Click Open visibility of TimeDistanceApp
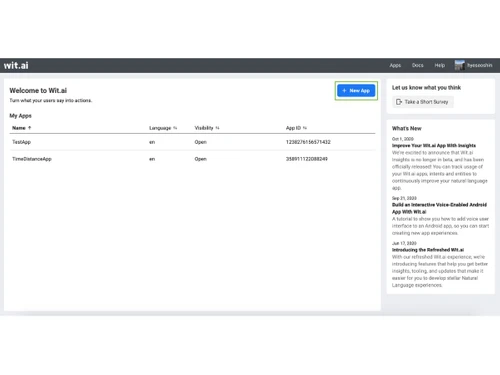This screenshot has width=500, height=375. pos(200,159)
